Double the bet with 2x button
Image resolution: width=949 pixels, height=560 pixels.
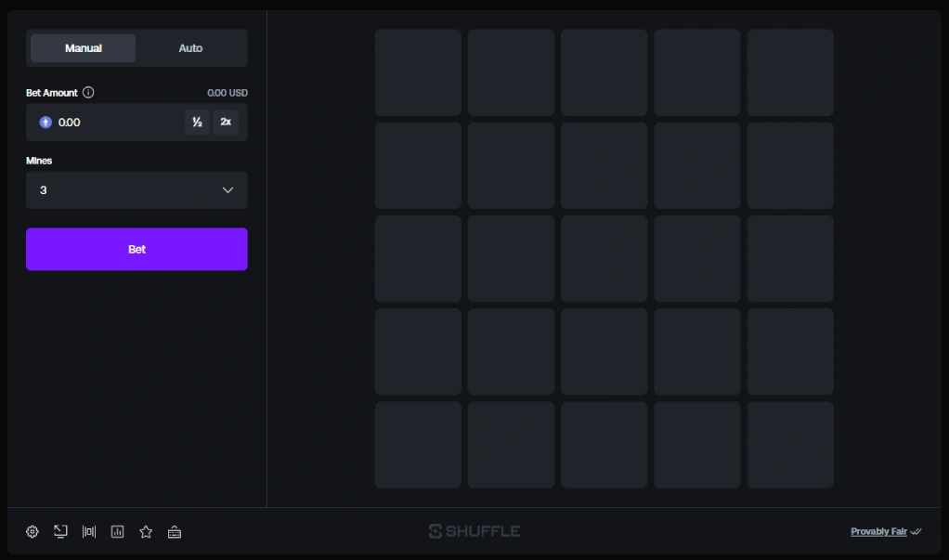click(226, 123)
